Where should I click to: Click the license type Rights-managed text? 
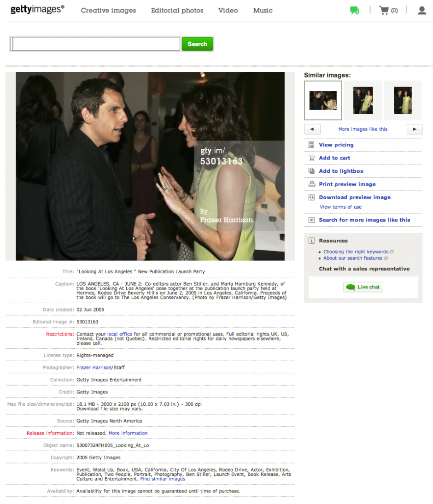95,355
